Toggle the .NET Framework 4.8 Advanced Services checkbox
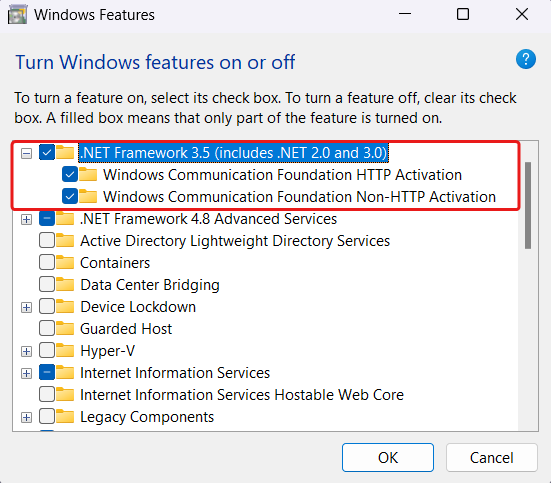 coord(47,219)
